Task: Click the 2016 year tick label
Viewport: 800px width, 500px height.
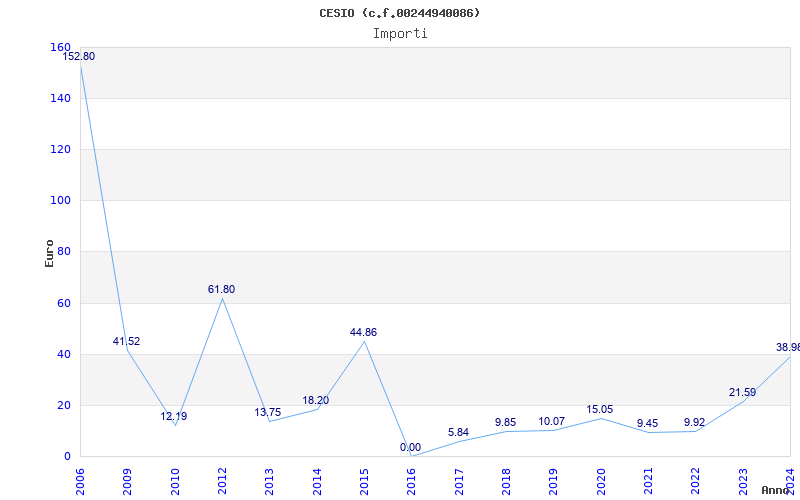Action: 412,482
